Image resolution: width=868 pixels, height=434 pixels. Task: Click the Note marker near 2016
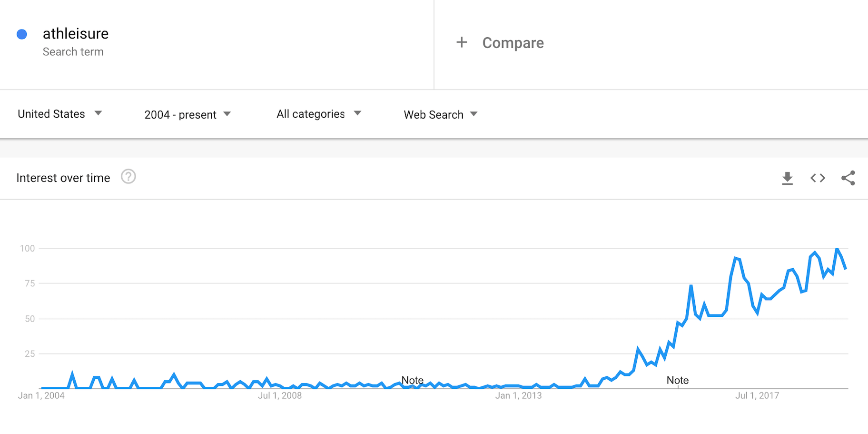pyautogui.click(x=677, y=380)
